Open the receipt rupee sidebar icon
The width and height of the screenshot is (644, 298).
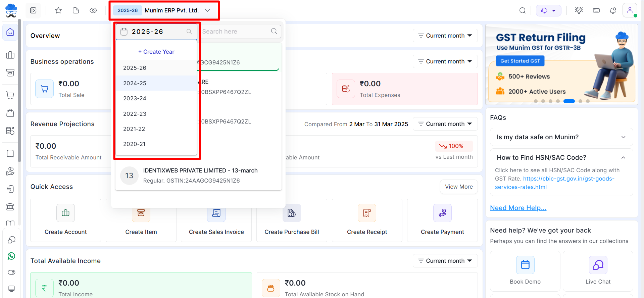tap(10, 189)
